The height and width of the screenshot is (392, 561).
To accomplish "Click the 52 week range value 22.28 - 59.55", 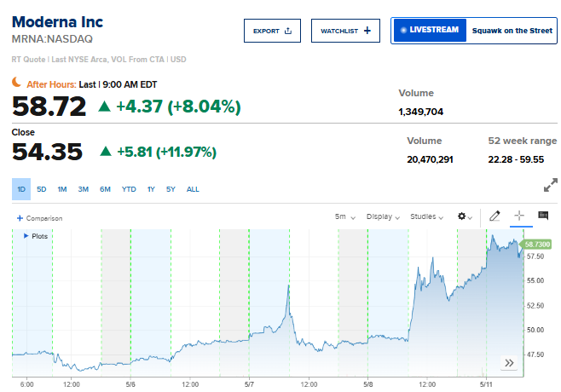I will (516, 159).
